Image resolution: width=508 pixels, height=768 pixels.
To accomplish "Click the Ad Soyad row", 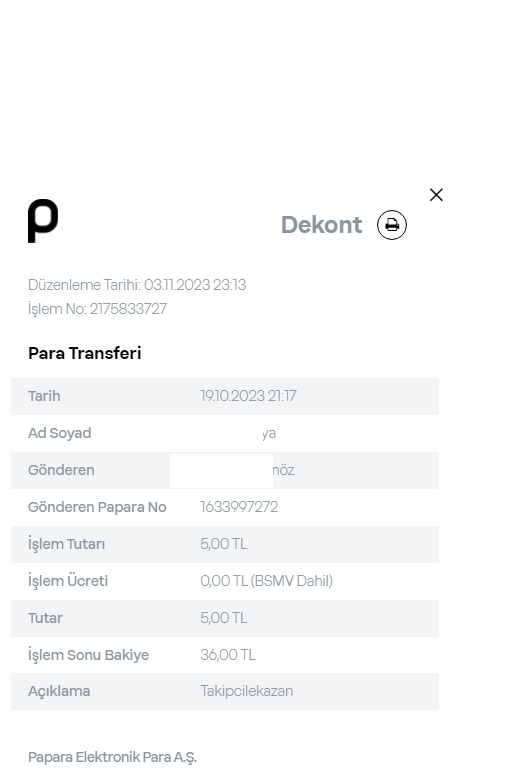I will 225,433.
